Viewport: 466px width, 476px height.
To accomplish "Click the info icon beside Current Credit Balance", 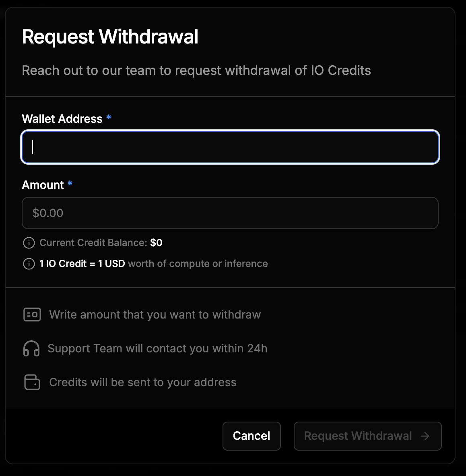I will coord(29,243).
